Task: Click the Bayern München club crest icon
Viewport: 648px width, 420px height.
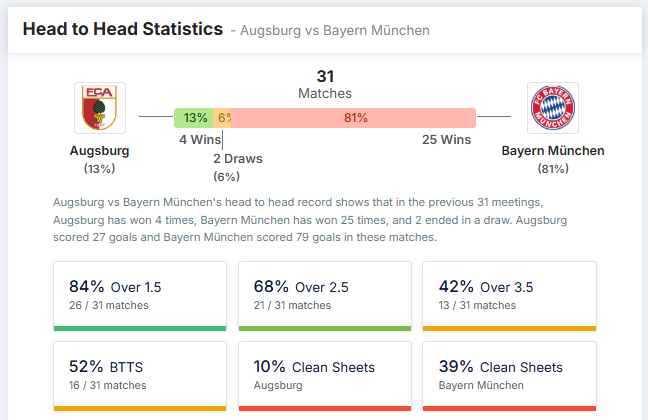Action: [553, 108]
